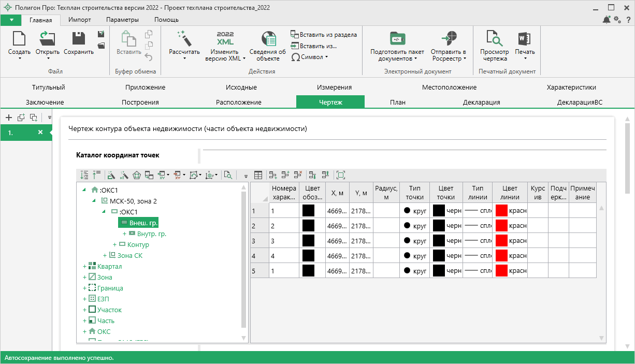Open the Параметры ribbon tab
Image resolution: width=635 pixels, height=364 pixels.
coord(122,20)
